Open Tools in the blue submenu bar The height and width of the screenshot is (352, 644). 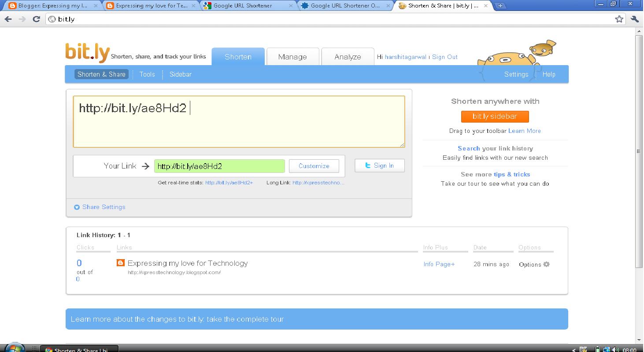[x=147, y=74]
